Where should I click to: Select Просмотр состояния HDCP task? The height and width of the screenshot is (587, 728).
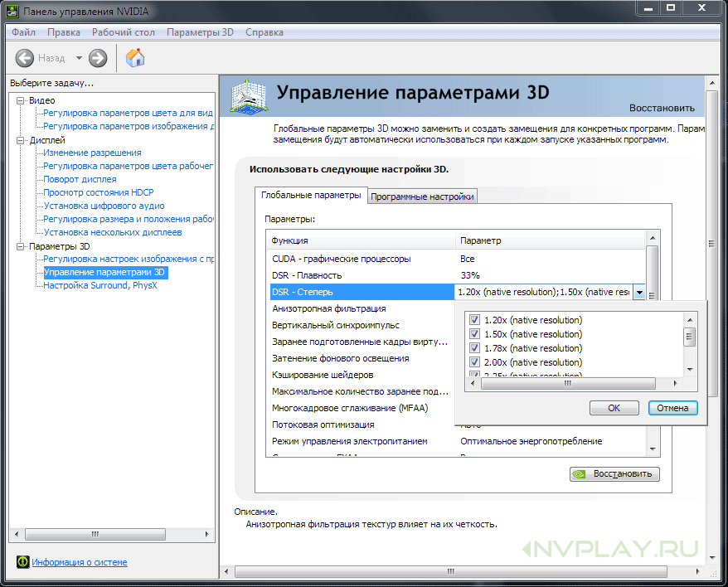pyautogui.click(x=99, y=192)
